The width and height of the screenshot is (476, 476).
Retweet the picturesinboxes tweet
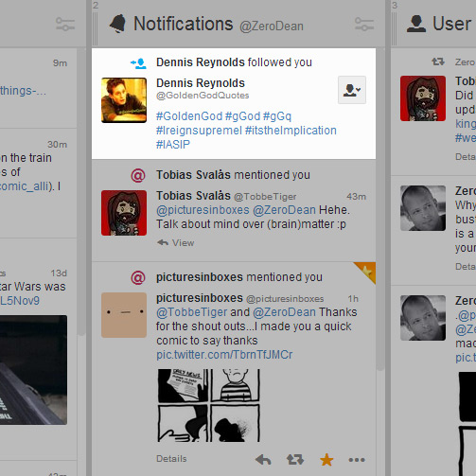(295, 460)
